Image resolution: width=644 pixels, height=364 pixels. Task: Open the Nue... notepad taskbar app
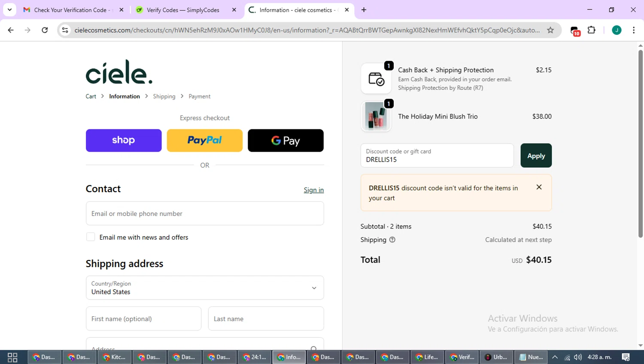tap(532, 357)
